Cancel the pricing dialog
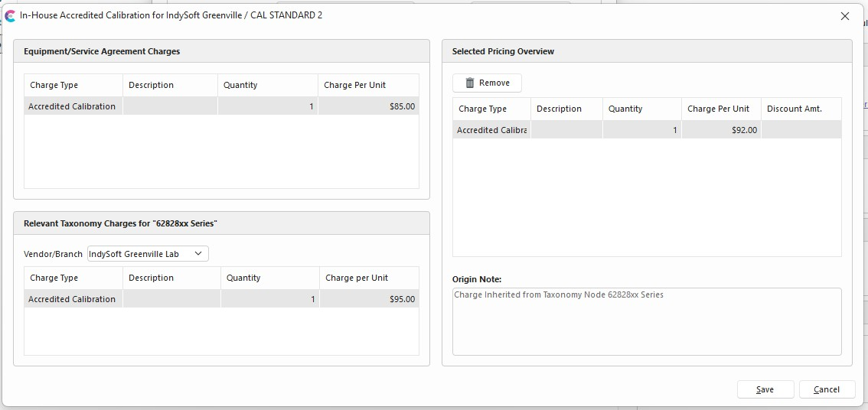 827,389
